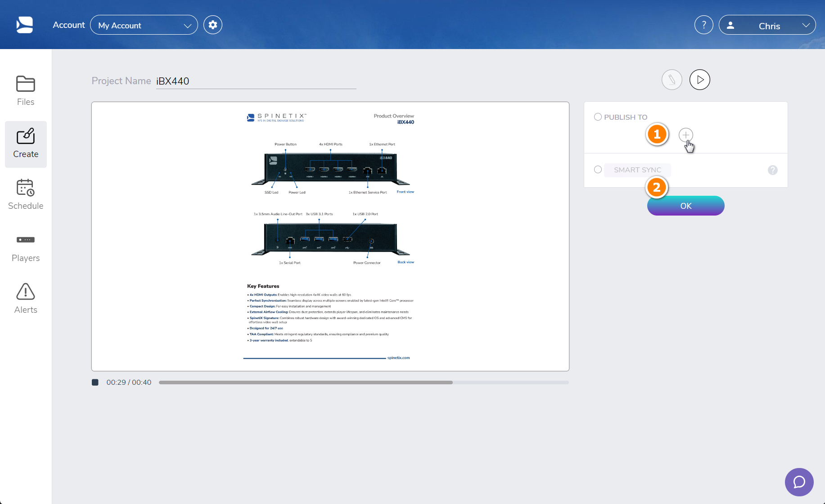
Task: Seek on the preview progress bar
Action: pyautogui.click(x=364, y=382)
